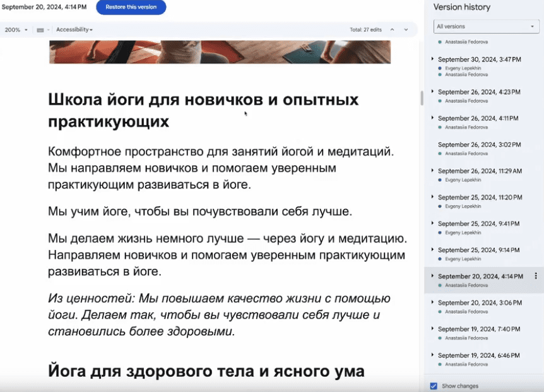This screenshot has height=392, width=544.
Task: Open the Accessibility menu
Action: (74, 30)
